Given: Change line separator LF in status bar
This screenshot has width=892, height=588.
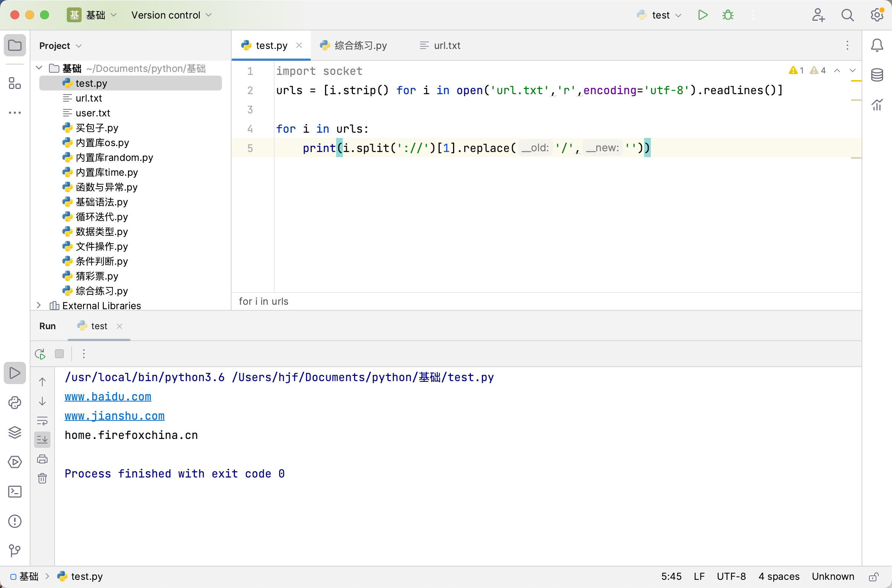Looking at the screenshot, I should [x=699, y=577].
